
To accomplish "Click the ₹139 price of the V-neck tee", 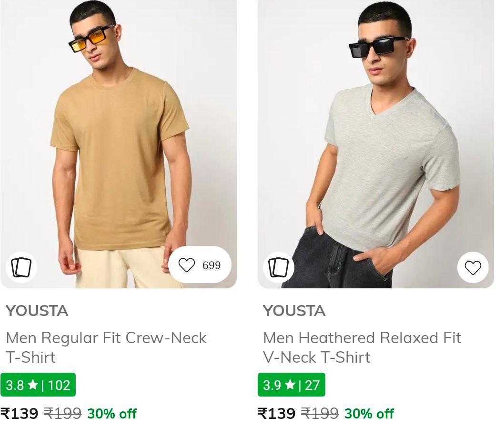I will [277, 413].
